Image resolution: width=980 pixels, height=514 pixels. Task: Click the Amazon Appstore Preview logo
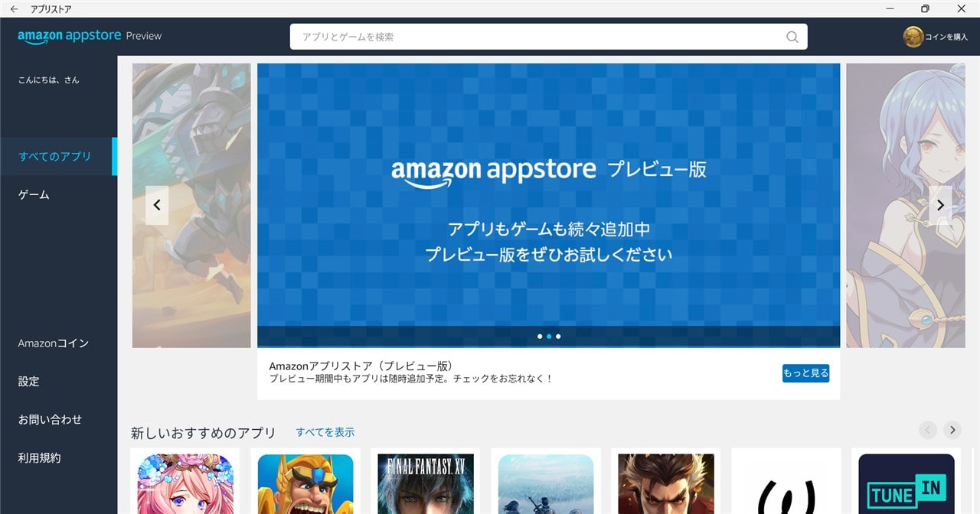tap(90, 36)
